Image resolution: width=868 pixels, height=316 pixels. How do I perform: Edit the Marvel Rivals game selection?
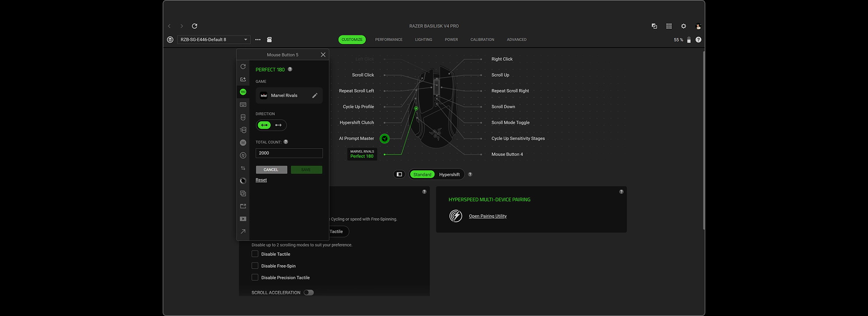(315, 96)
